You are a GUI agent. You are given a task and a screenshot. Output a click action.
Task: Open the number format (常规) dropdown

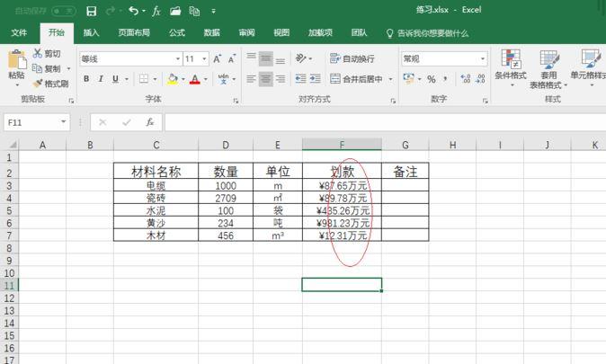click(483, 58)
